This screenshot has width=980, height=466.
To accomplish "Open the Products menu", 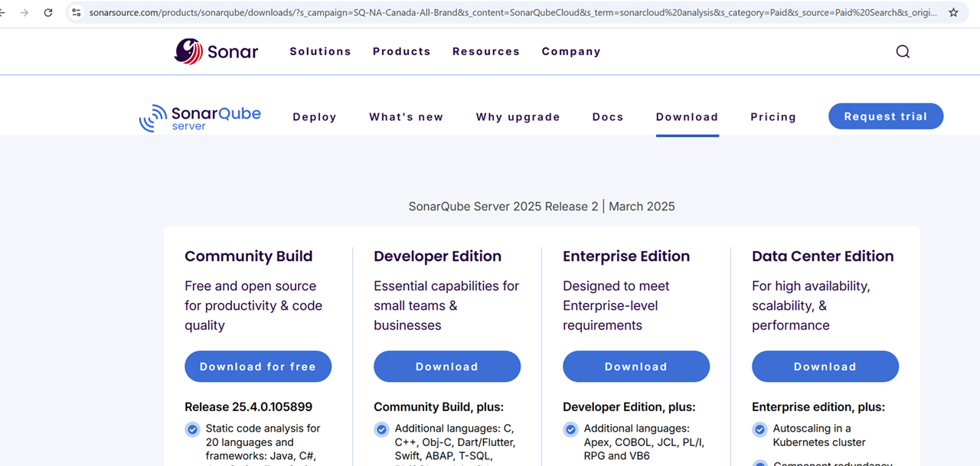I will (402, 51).
